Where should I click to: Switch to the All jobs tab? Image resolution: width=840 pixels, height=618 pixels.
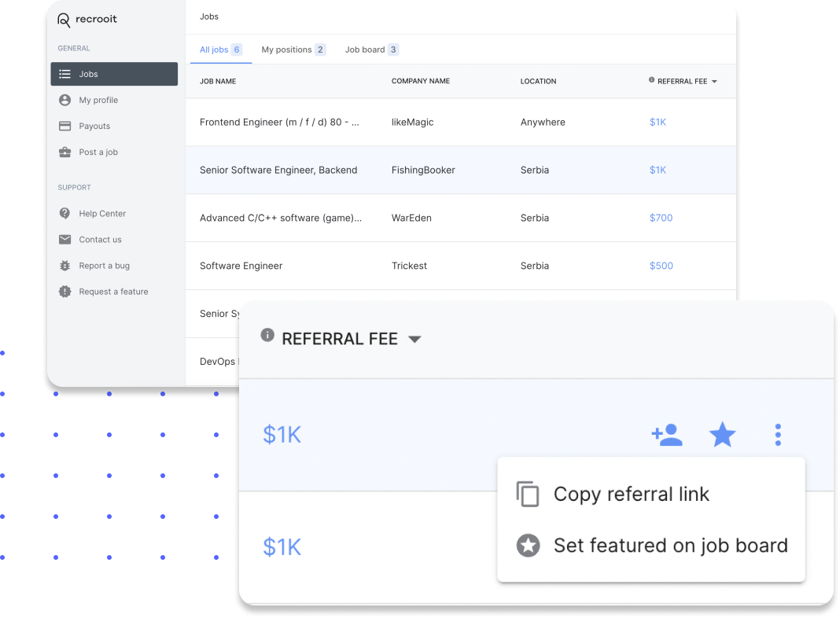(x=219, y=50)
